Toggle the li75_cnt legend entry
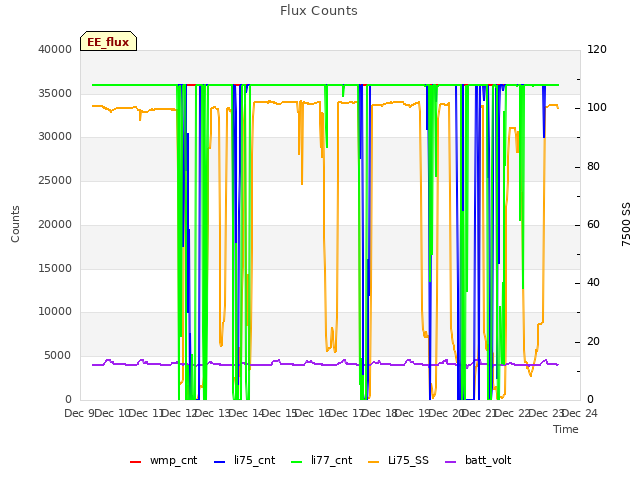The height and width of the screenshot is (480, 640). (244, 460)
